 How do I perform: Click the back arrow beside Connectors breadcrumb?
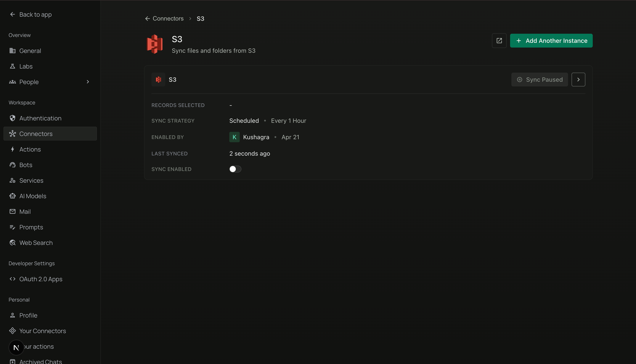coord(148,19)
